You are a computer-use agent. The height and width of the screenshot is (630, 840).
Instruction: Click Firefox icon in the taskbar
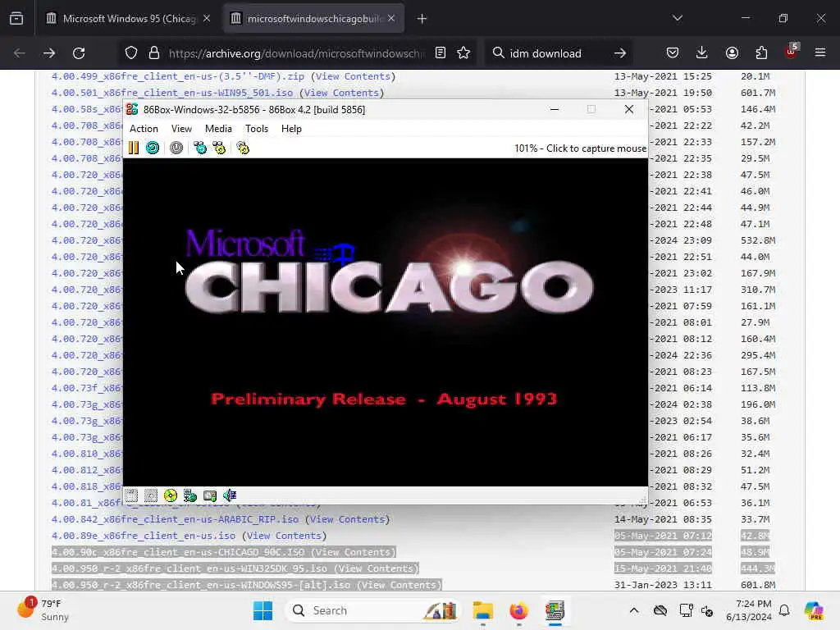point(518,610)
